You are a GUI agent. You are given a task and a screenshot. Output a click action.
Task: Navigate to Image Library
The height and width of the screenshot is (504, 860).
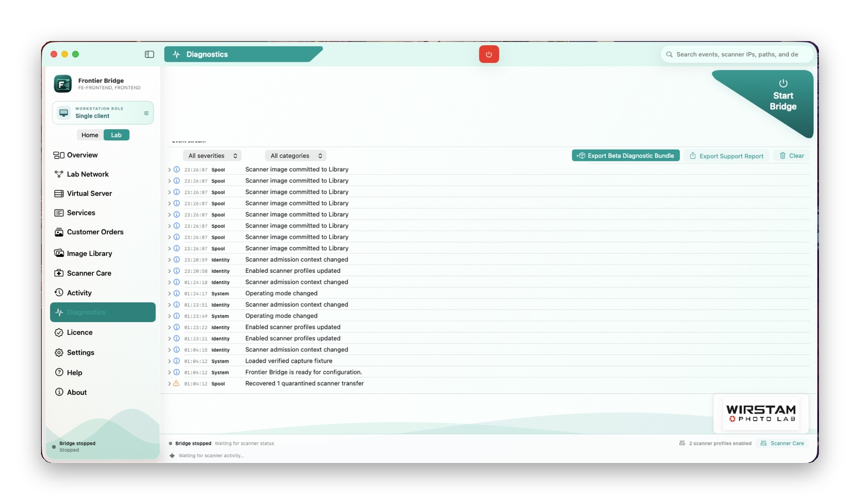[103, 253]
